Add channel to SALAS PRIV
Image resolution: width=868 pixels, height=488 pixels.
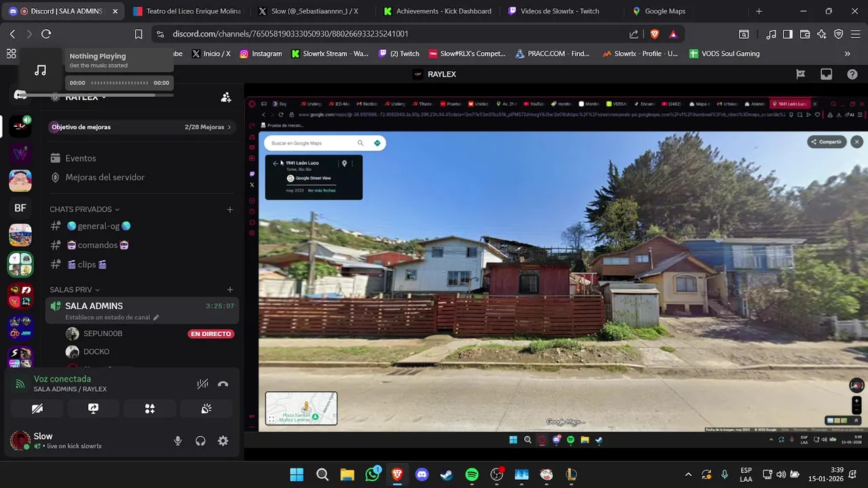230,289
